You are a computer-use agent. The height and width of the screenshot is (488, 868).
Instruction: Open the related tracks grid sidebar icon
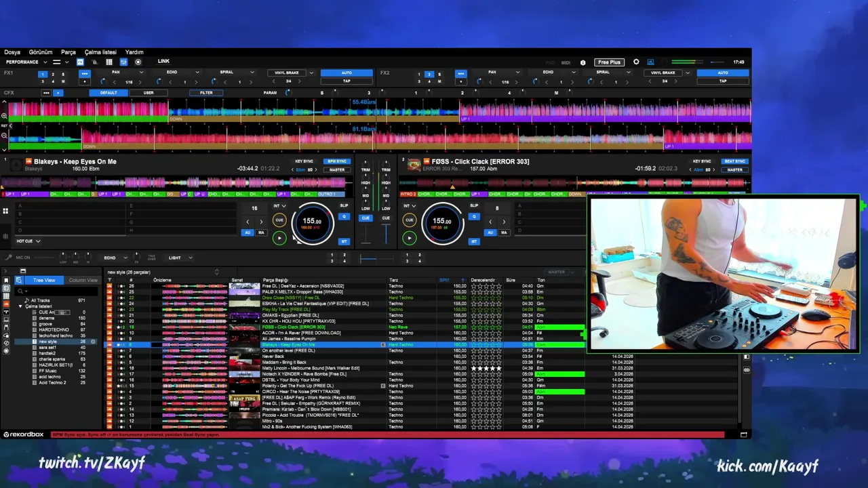point(6,296)
